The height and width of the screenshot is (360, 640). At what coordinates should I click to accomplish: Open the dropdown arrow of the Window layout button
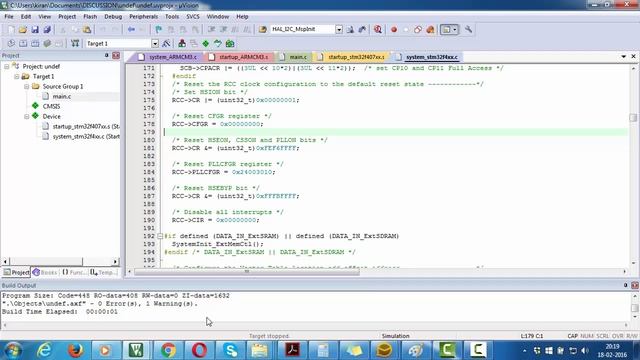pyautogui.click(x=455, y=29)
